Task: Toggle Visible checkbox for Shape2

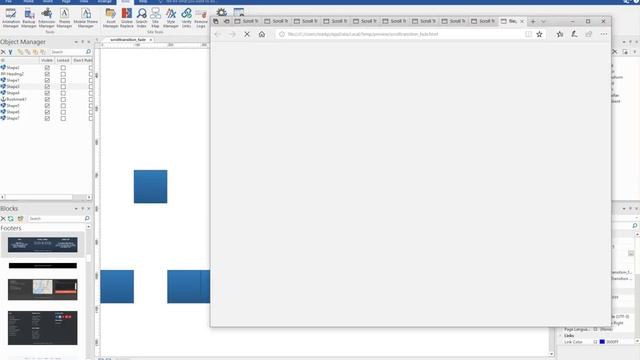Action: [47, 68]
